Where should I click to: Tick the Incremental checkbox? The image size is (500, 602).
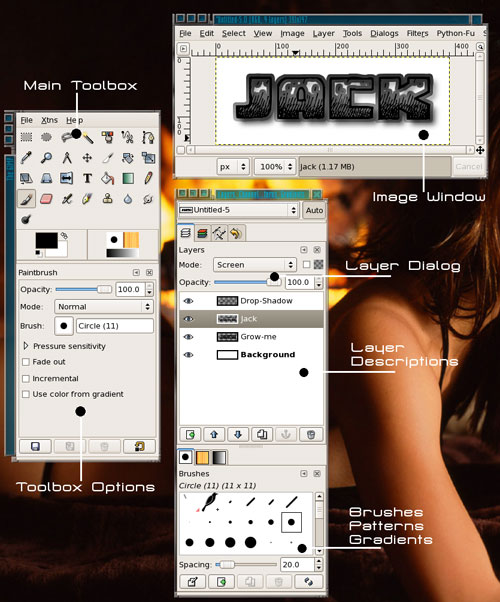click(x=26, y=379)
